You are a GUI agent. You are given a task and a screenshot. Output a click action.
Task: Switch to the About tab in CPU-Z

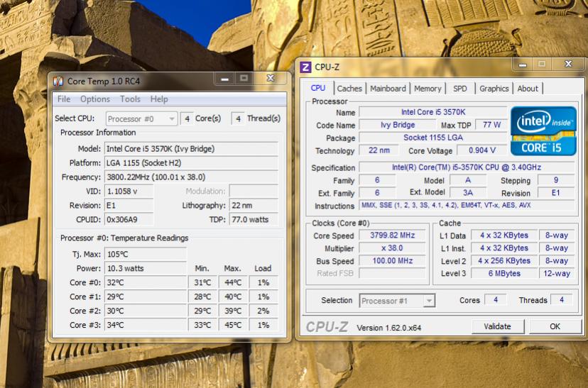coord(528,89)
